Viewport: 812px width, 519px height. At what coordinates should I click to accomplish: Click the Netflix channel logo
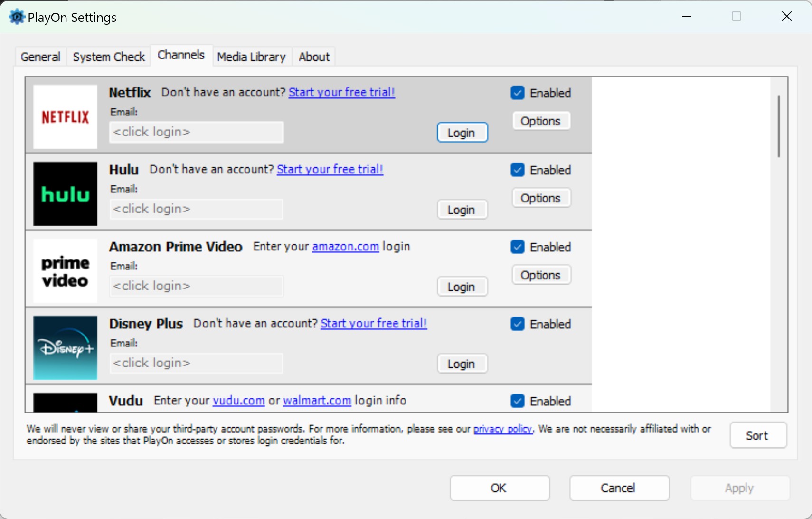[x=65, y=116]
